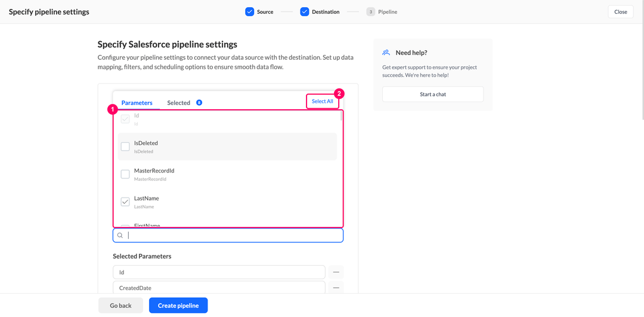The width and height of the screenshot is (644, 317).
Task: Click the LastName parameter name
Action: [146, 198]
